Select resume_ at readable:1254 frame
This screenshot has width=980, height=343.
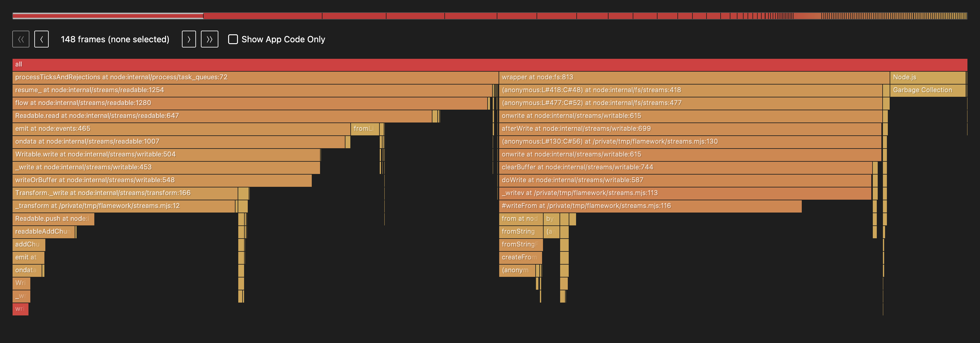coord(252,91)
